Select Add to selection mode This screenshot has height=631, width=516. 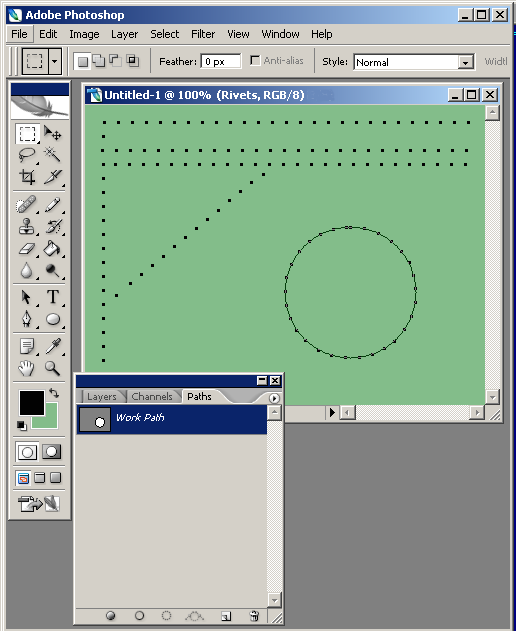click(x=99, y=61)
